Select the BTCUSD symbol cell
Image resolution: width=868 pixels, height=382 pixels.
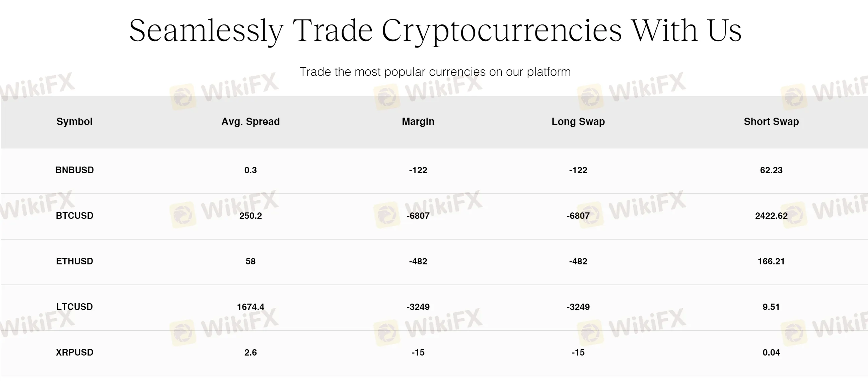coord(74,215)
